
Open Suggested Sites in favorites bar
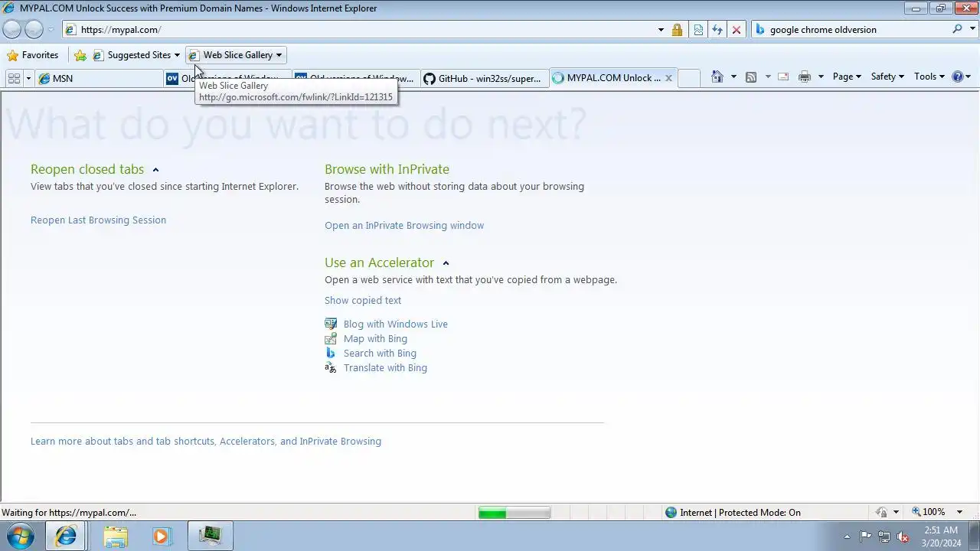click(136, 55)
